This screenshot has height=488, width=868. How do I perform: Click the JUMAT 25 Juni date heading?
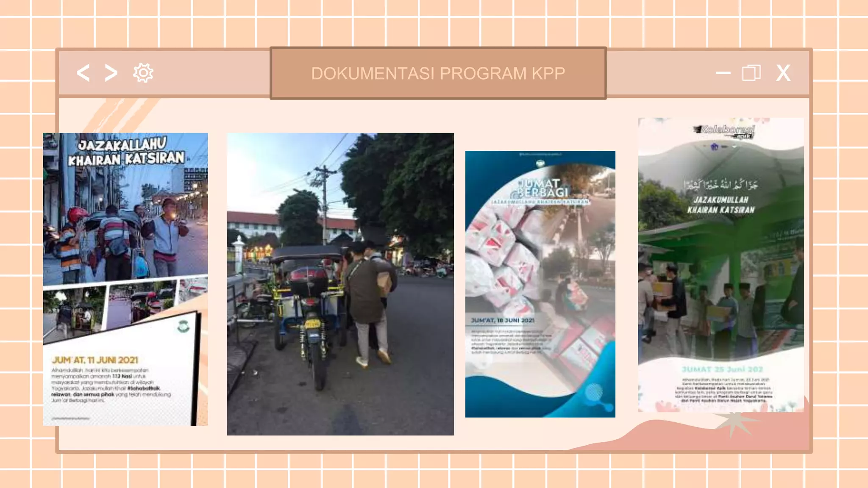[x=722, y=369]
